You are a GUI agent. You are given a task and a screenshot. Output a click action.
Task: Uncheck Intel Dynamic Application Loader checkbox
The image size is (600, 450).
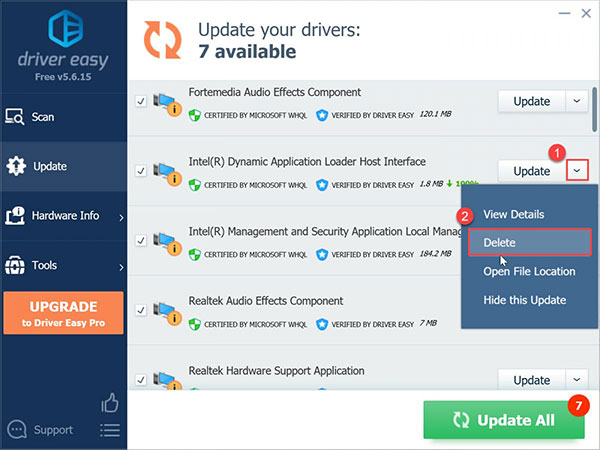click(x=141, y=171)
